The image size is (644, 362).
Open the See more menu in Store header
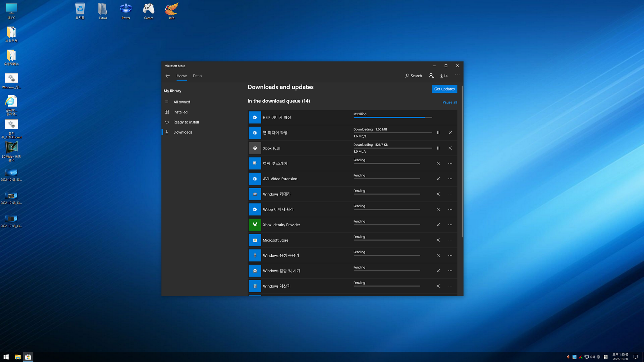click(457, 75)
